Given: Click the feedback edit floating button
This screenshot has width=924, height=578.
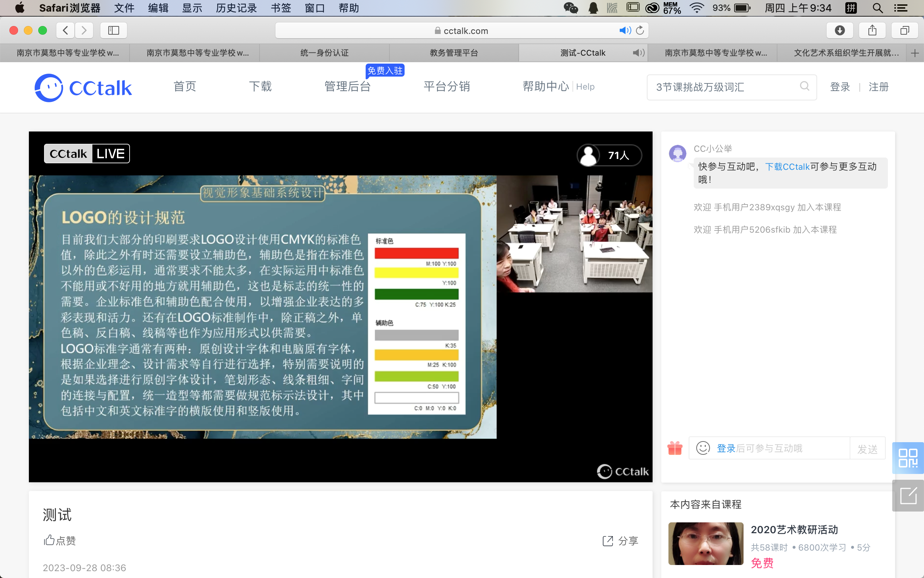Looking at the screenshot, I should 908,495.
